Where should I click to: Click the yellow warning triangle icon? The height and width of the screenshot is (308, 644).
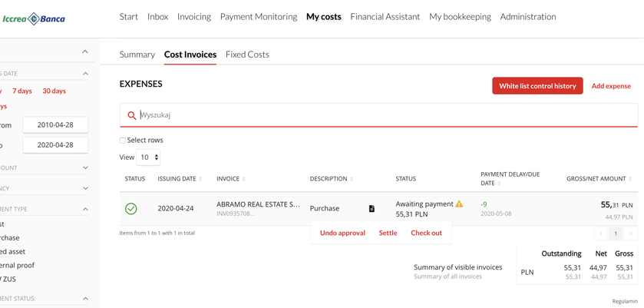460,204
